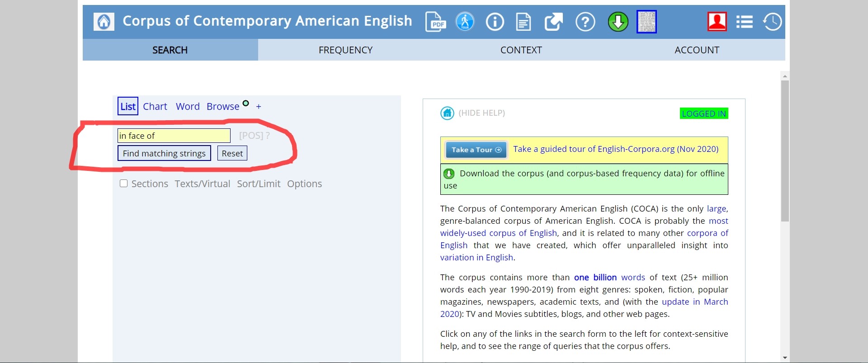Open the red user profile icon
The height and width of the screenshot is (363, 868).
point(717,22)
